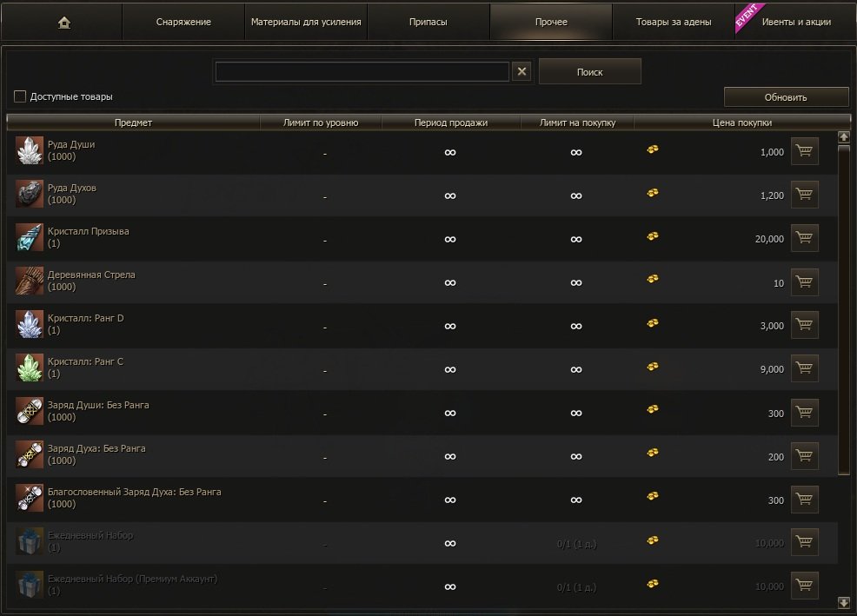Click the Ежедневный Набор (Премиум Аккаунт) name
The width and height of the screenshot is (857, 616).
tap(132, 579)
